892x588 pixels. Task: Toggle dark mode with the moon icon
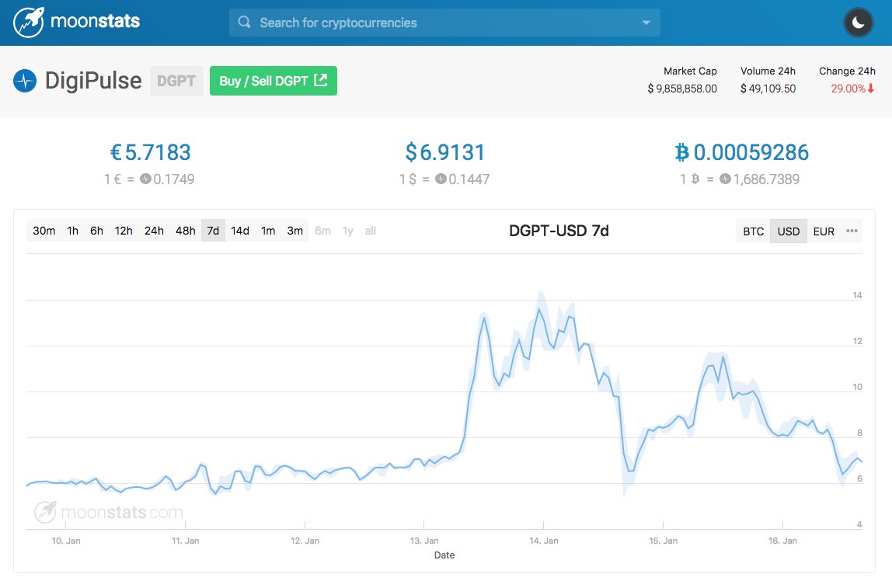coord(858,23)
